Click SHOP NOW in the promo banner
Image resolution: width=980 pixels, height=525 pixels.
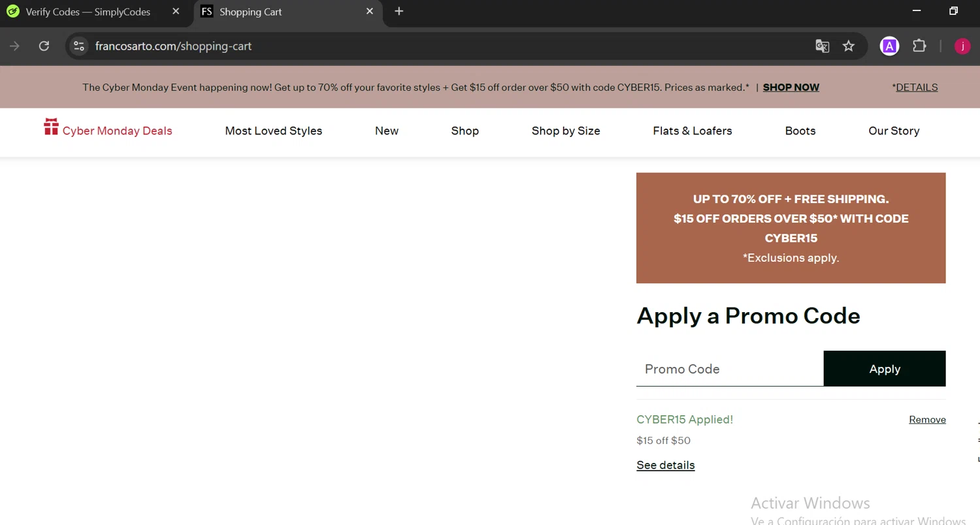791,87
